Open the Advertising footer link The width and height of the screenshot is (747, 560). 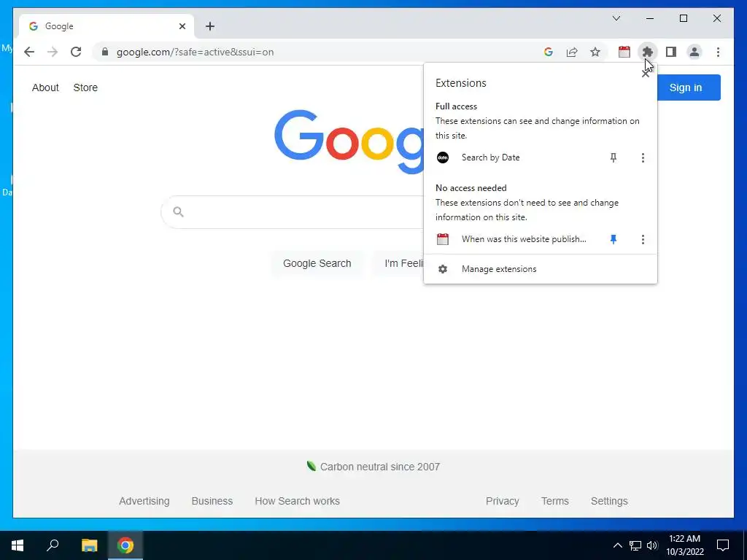pos(144,501)
